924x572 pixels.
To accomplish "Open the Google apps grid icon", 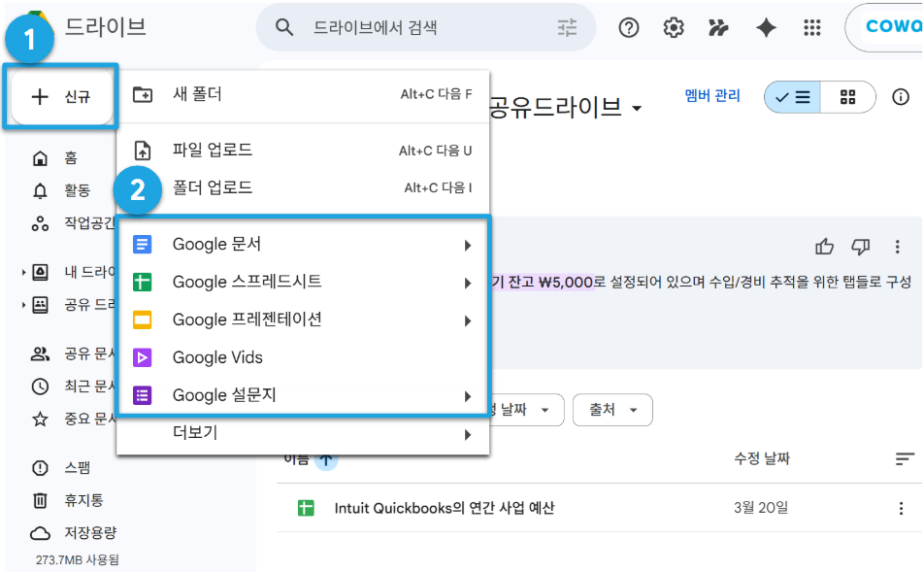I will (812, 28).
